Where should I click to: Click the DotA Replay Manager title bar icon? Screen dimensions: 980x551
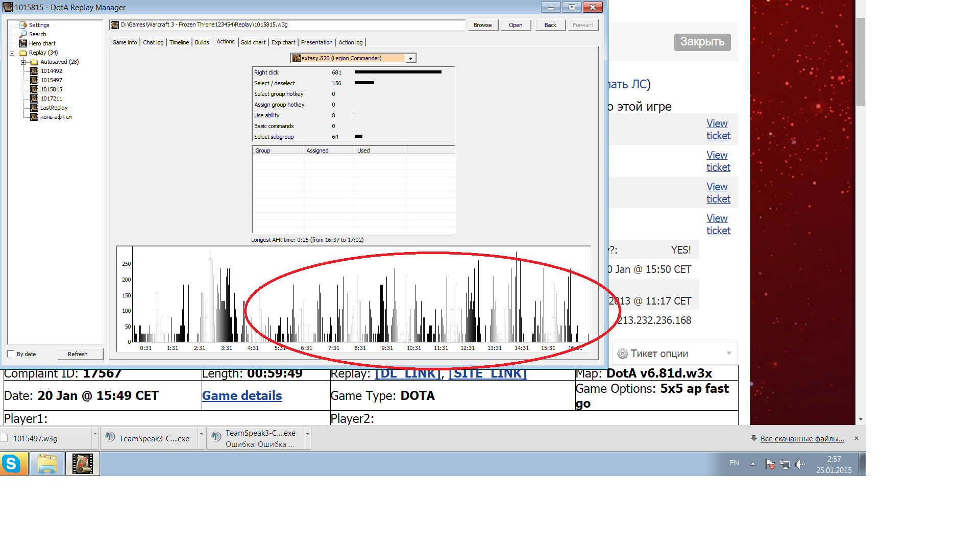(x=7, y=7)
